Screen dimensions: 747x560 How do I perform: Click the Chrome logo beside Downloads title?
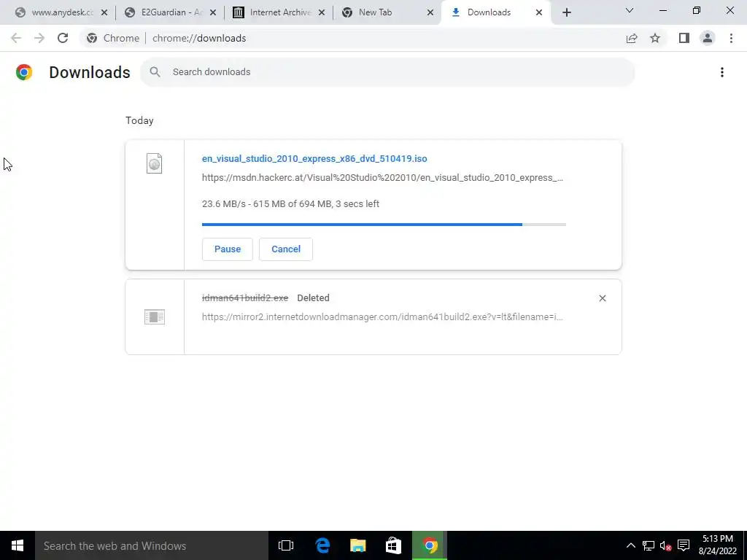[x=24, y=72]
